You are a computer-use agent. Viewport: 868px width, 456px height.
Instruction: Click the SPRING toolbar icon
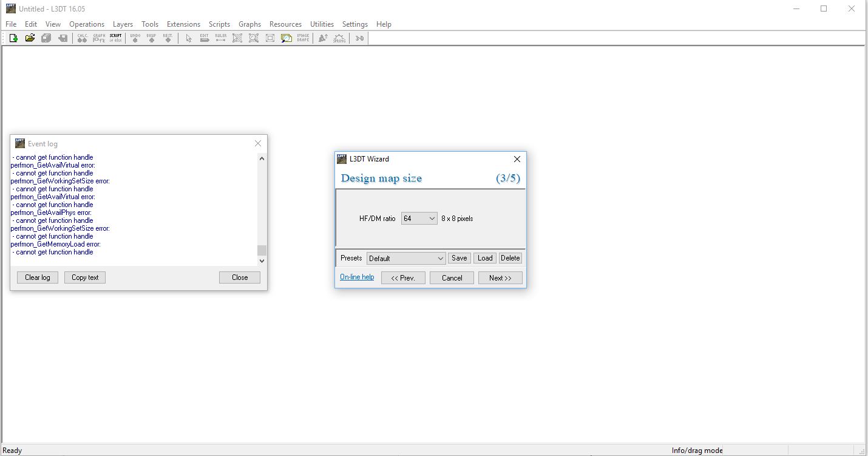(339, 38)
